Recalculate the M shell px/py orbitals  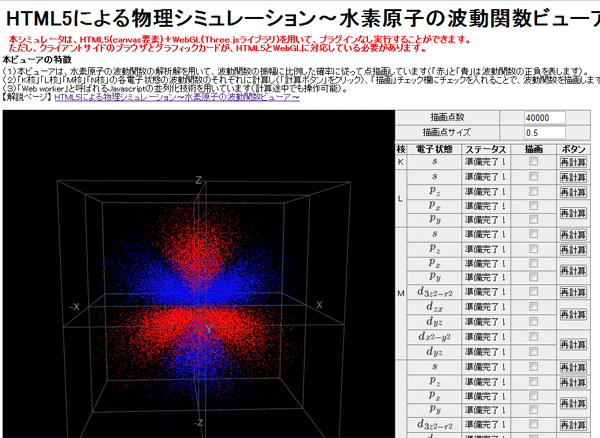573,271
